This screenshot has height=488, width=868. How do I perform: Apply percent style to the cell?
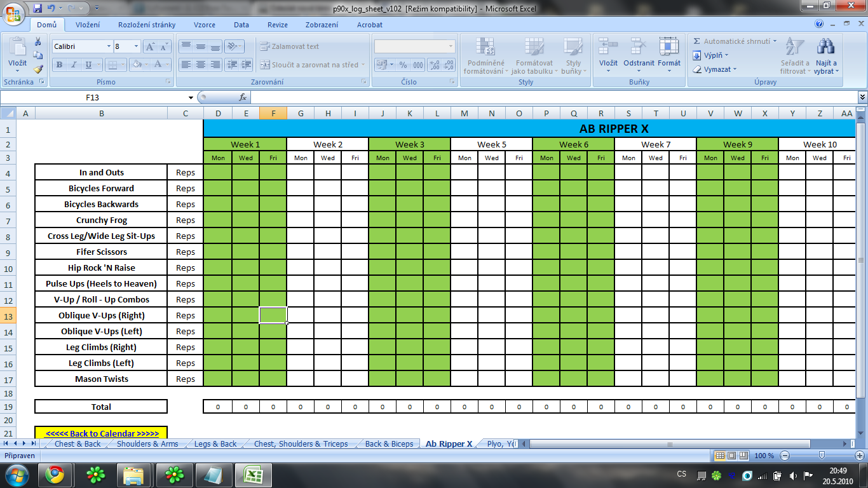402,65
